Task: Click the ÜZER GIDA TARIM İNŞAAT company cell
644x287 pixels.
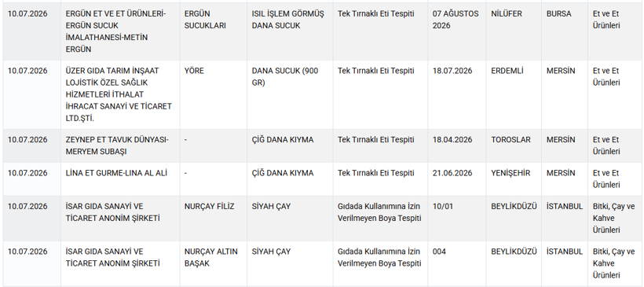Action: [x=119, y=94]
